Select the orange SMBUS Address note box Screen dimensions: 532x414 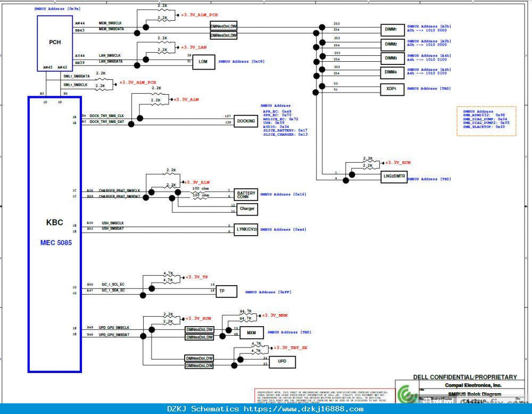(486, 121)
